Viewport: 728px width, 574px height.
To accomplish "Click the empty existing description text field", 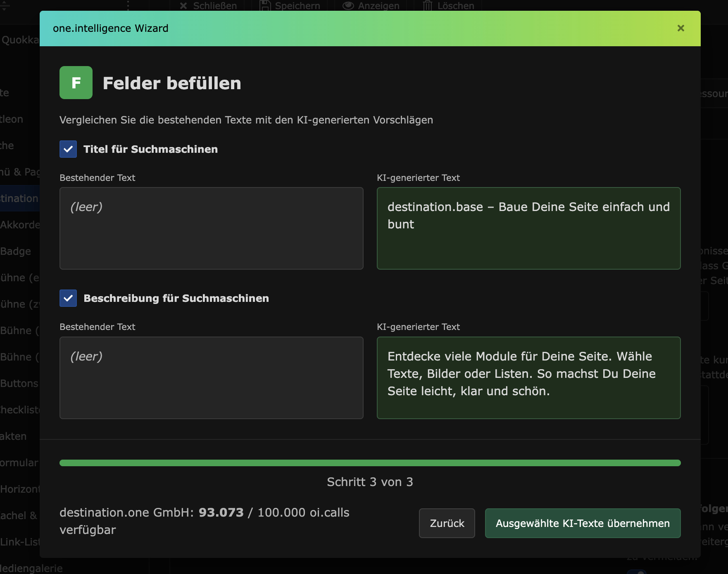I will (211, 378).
